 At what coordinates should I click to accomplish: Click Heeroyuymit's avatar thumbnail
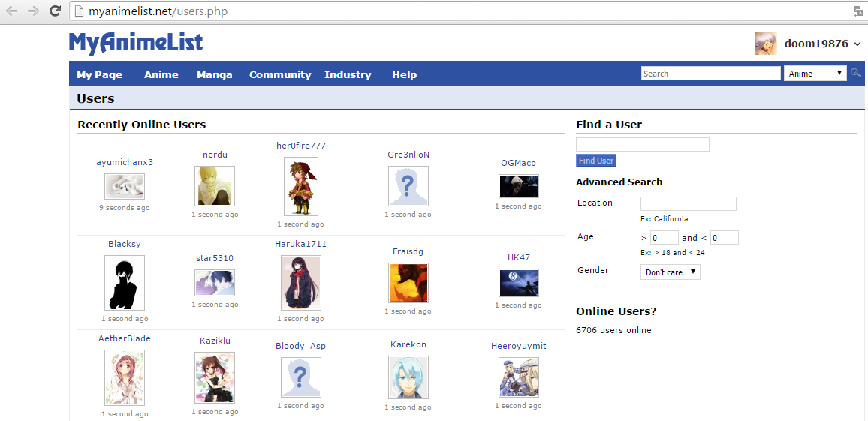[519, 377]
